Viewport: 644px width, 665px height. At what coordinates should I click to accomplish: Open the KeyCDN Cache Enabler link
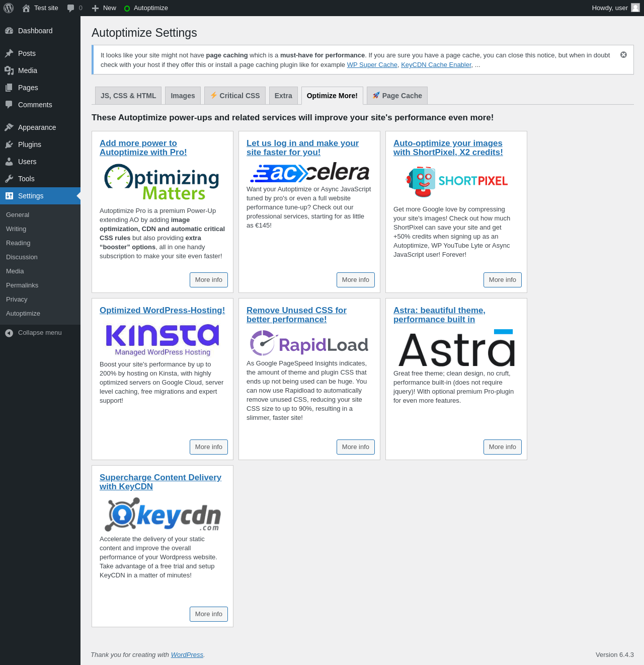(x=436, y=65)
